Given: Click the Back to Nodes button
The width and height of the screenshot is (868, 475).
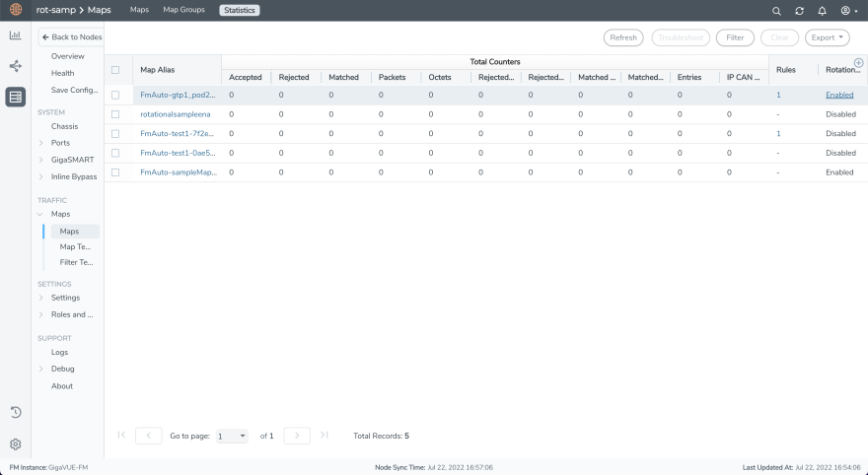Looking at the screenshot, I should coord(70,36).
